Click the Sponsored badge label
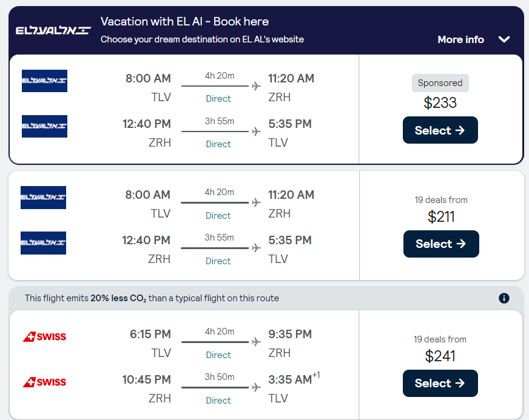The width and height of the screenshot is (529, 420). click(x=440, y=83)
